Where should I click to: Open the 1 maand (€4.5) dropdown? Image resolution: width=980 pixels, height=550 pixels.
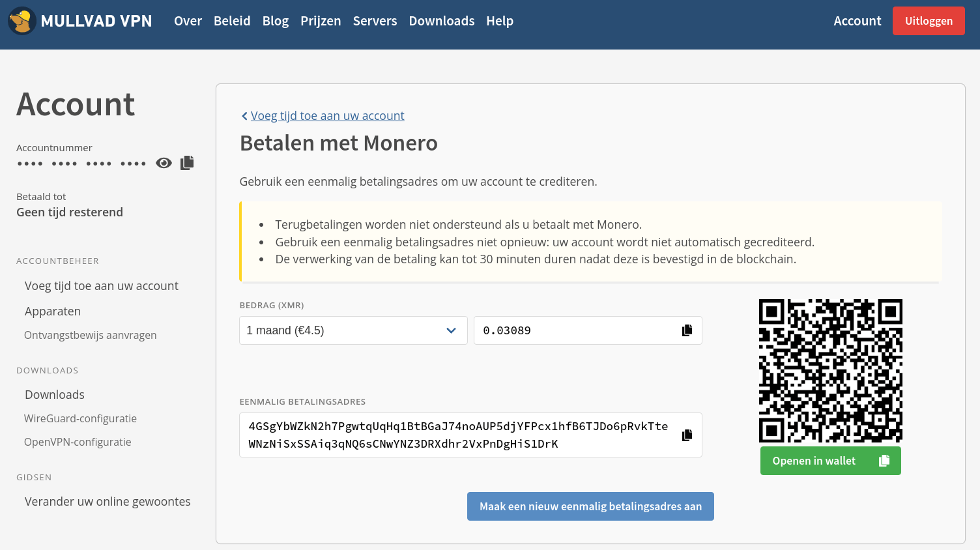353,330
